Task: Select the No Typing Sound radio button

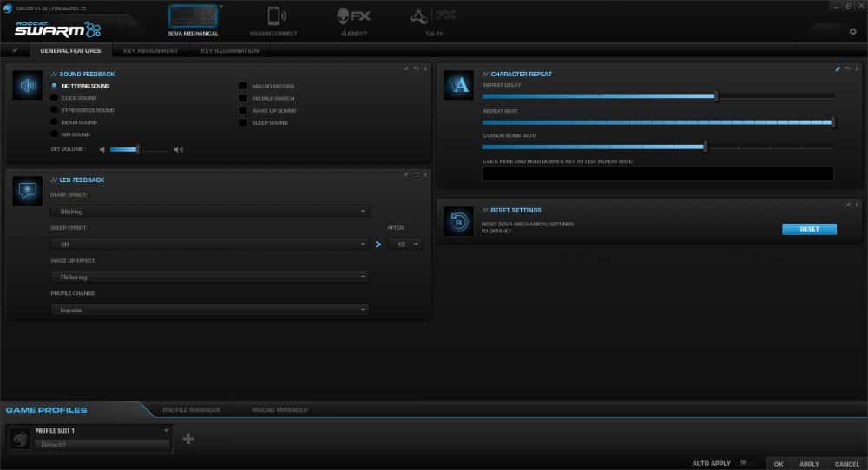Action: (x=54, y=86)
